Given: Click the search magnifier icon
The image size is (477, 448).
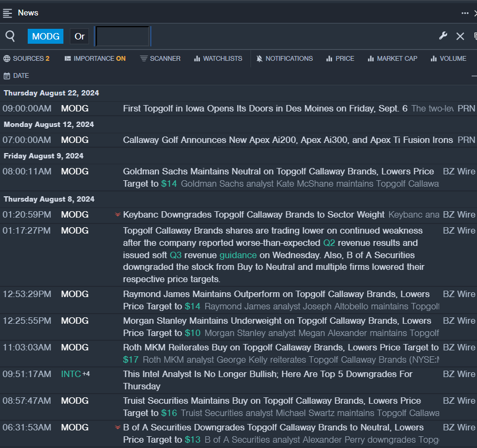Looking at the screenshot, I should 10,36.
